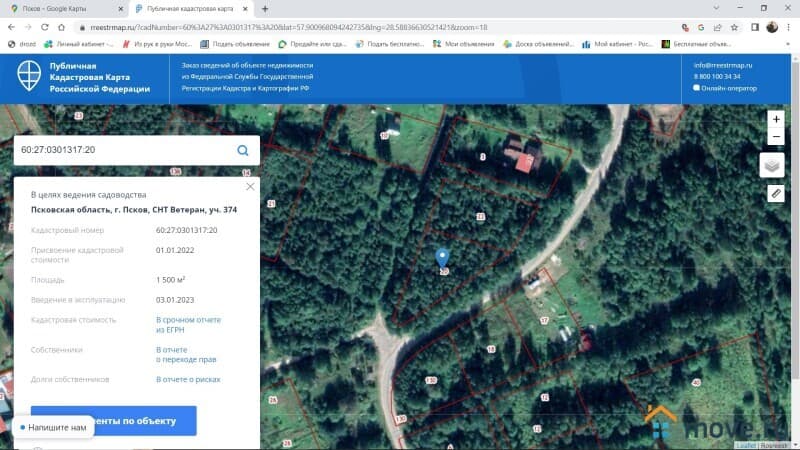Viewport: 800px width, 450px height.
Task: Click the blue location pin on parcel 20
Action: 442,258
